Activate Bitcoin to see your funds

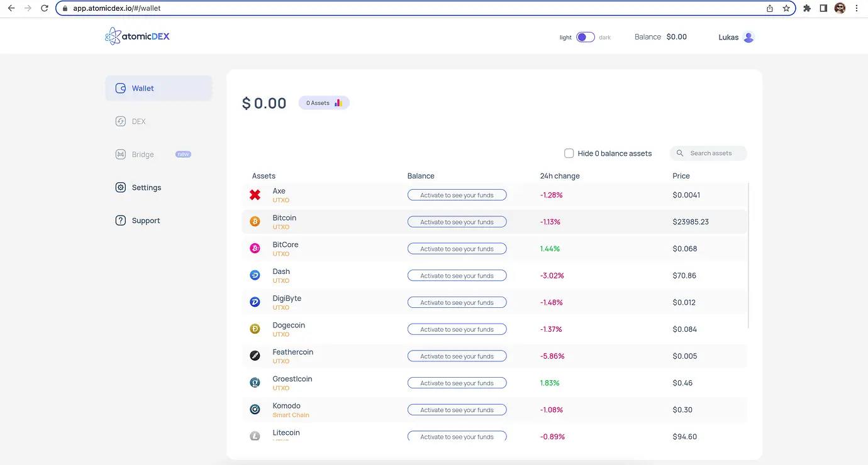pyautogui.click(x=457, y=222)
